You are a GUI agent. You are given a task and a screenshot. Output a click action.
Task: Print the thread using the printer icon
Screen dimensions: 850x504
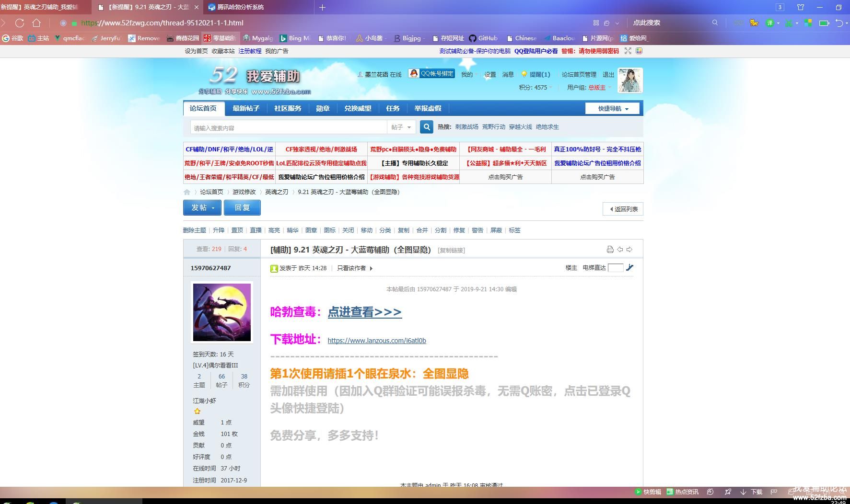[x=610, y=250]
